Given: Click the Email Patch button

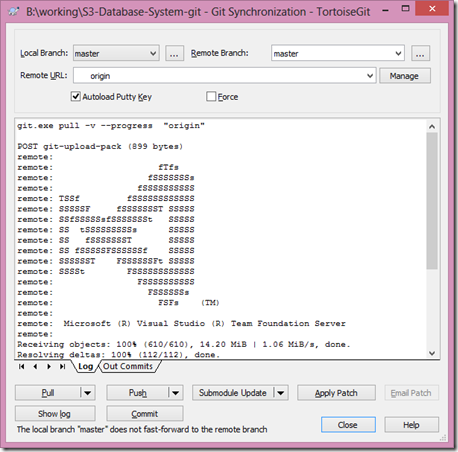Looking at the screenshot, I should (x=411, y=393).
